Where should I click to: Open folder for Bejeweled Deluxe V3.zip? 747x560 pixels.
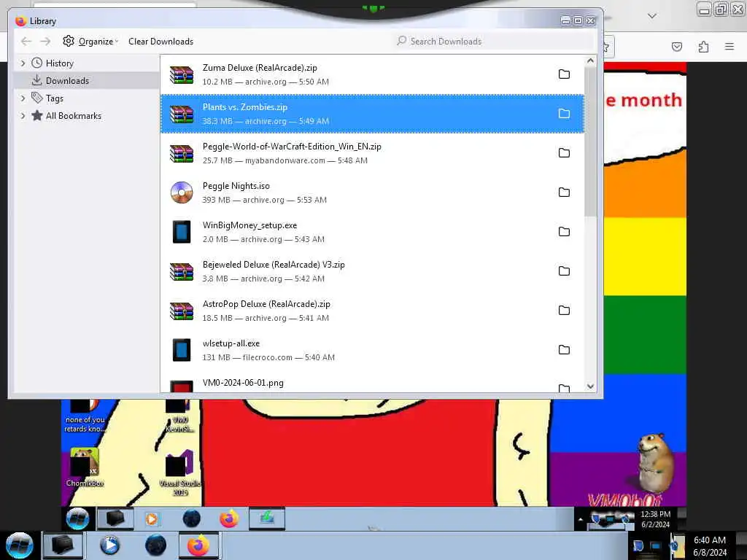[x=564, y=271]
